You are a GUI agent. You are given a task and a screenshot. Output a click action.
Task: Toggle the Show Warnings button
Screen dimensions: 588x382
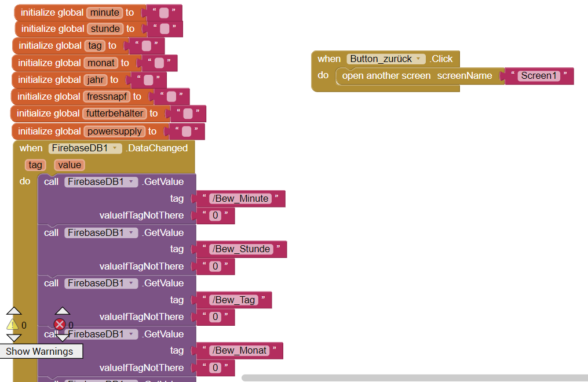coord(40,351)
